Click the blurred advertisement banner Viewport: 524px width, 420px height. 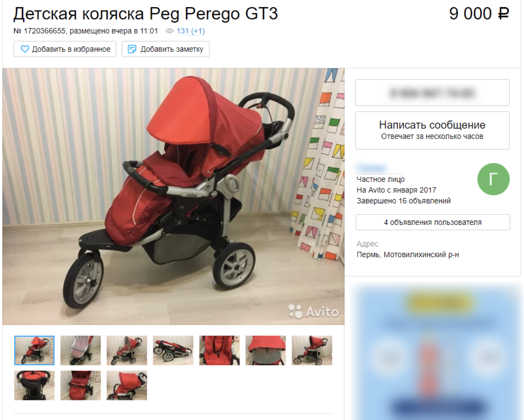437,351
